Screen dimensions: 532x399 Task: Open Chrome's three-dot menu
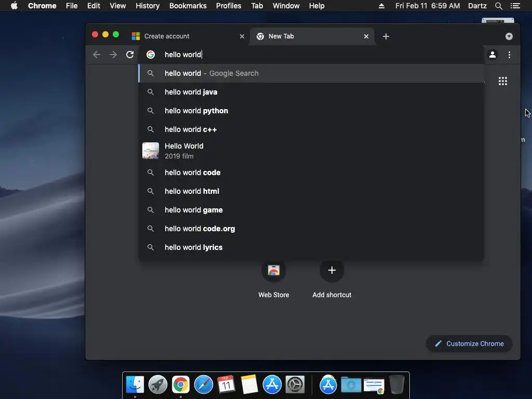coord(509,55)
